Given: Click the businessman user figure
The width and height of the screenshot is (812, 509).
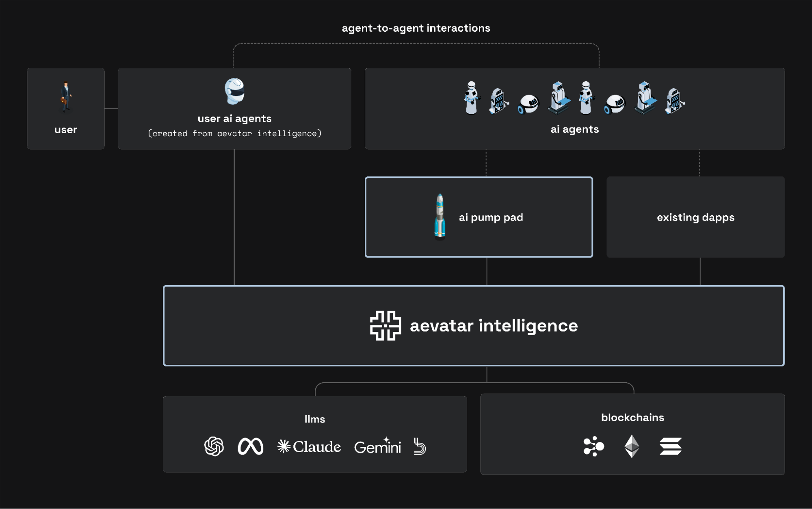Looking at the screenshot, I should coord(65,97).
